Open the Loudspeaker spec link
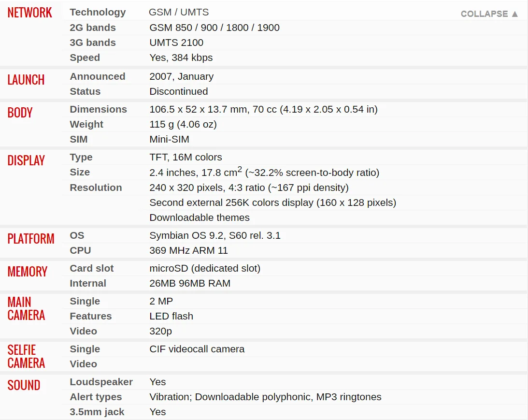 pyautogui.click(x=101, y=382)
